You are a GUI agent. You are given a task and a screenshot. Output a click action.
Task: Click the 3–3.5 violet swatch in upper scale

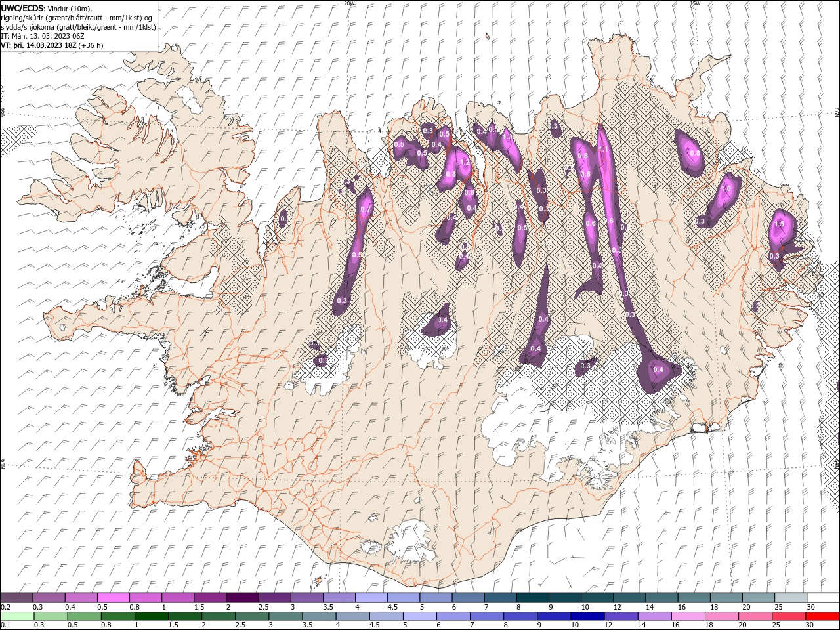tap(306, 598)
